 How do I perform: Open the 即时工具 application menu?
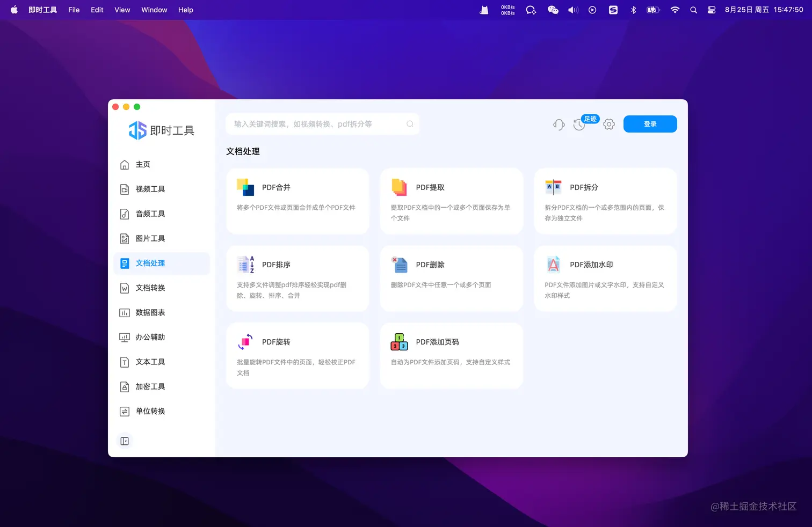pyautogui.click(x=43, y=10)
